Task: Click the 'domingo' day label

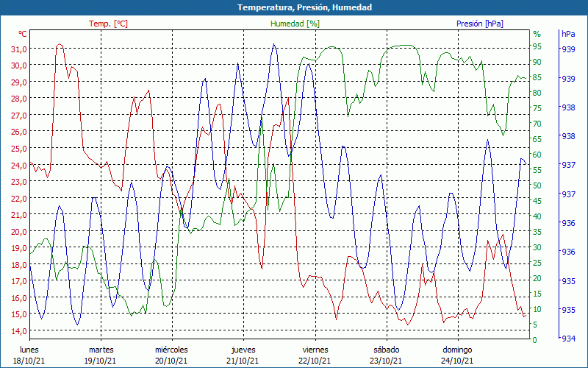Action: [x=457, y=350]
